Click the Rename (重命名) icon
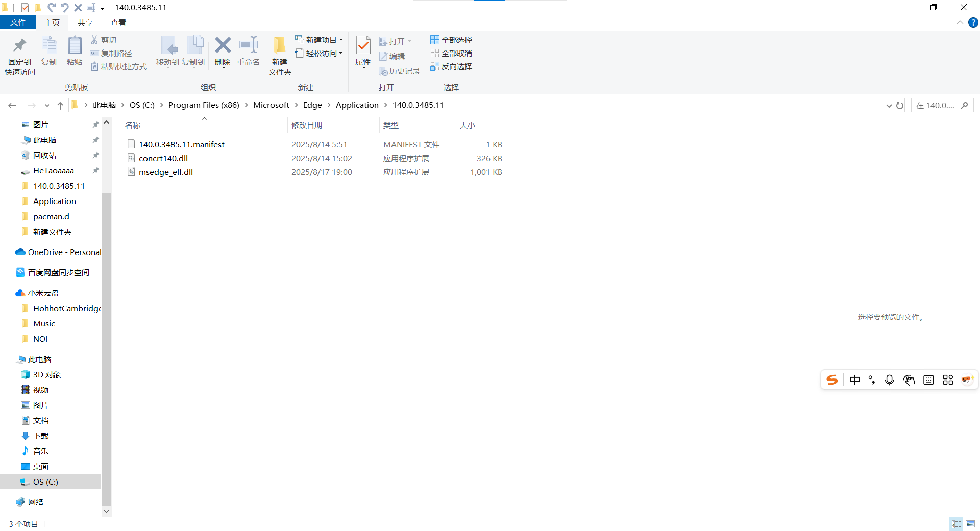Viewport: 980px width, 531px height. tap(249, 51)
